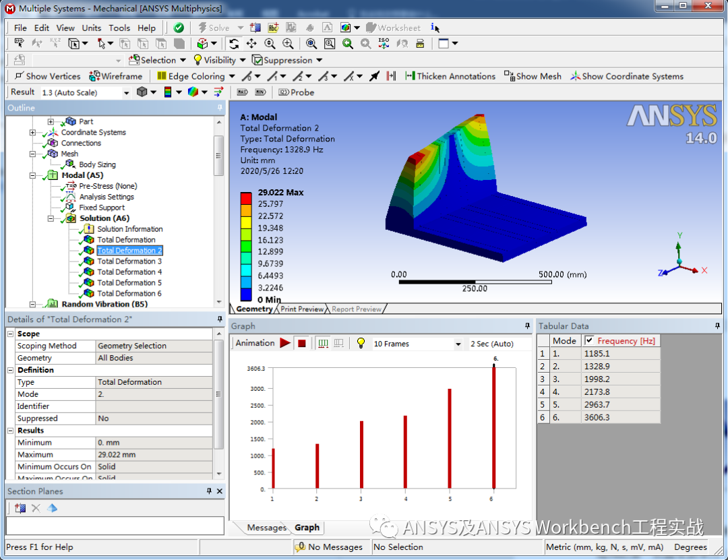728x560 pixels.
Task: Open the 10 Frames dropdown
Action: pyautogui.click(x=458, y=344)
